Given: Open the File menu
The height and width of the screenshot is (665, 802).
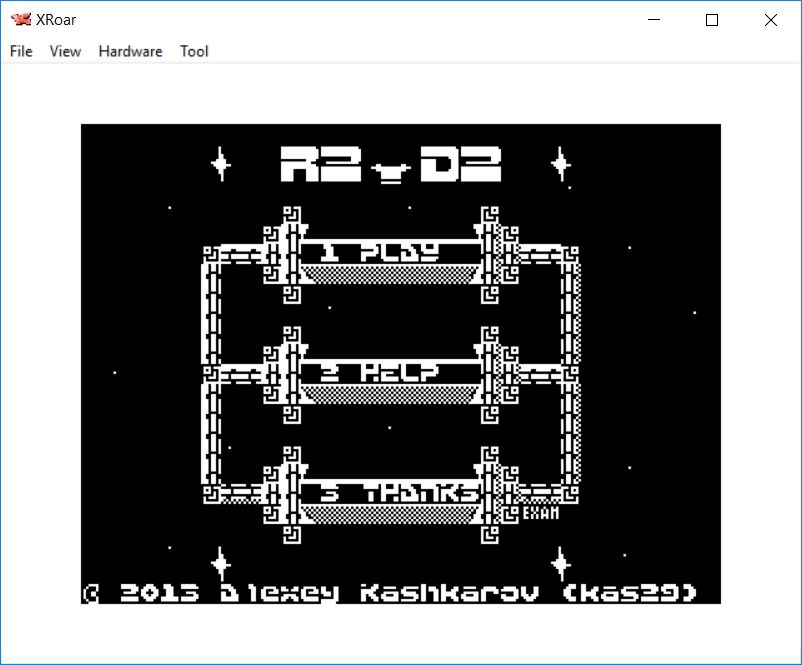Looking at the screenshot, I should pos(21,51).
